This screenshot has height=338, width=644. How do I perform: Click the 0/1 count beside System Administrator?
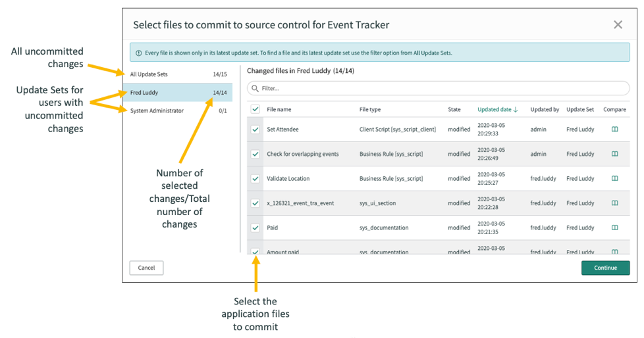(x=223, y=110)
